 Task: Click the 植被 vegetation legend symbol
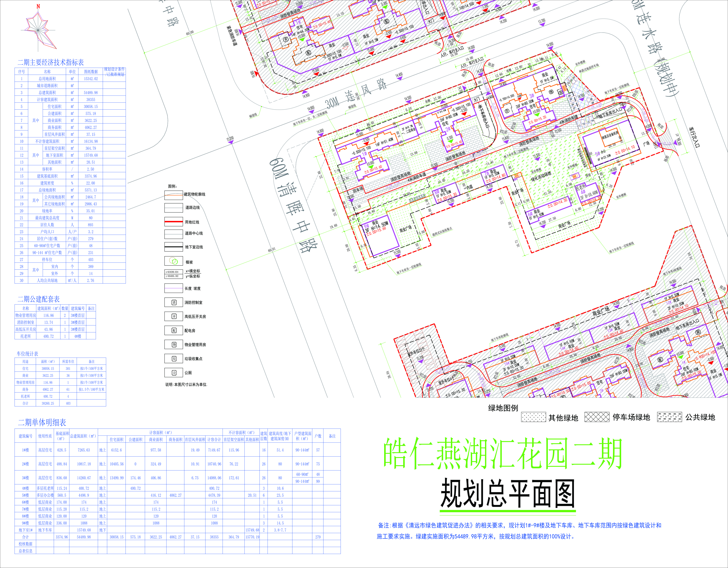pyautogui.click(x=174, y=261)
